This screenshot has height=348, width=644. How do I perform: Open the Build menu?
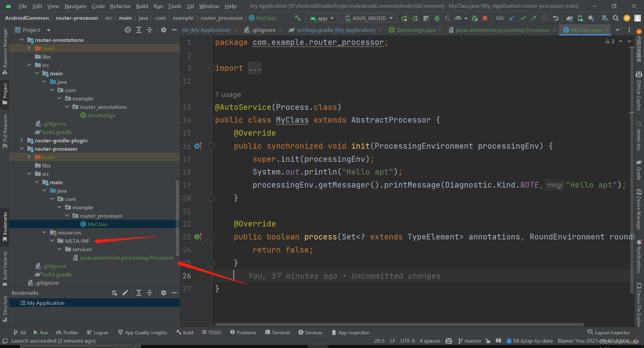click(142, 6)
